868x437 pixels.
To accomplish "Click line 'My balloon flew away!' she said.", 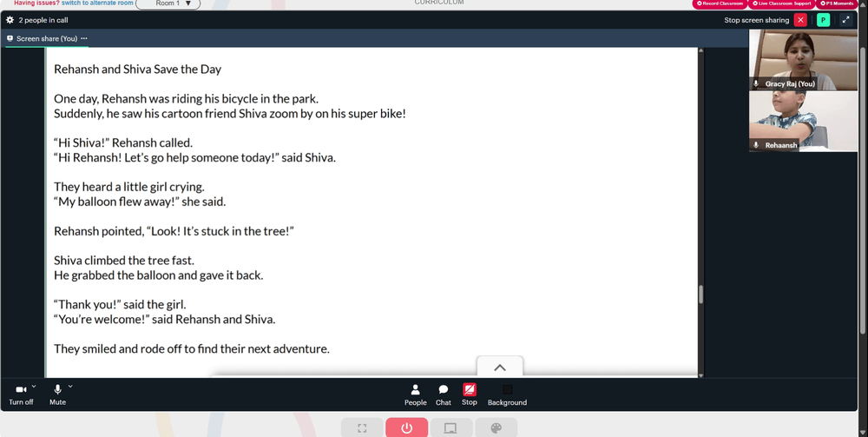I will 140,202.
